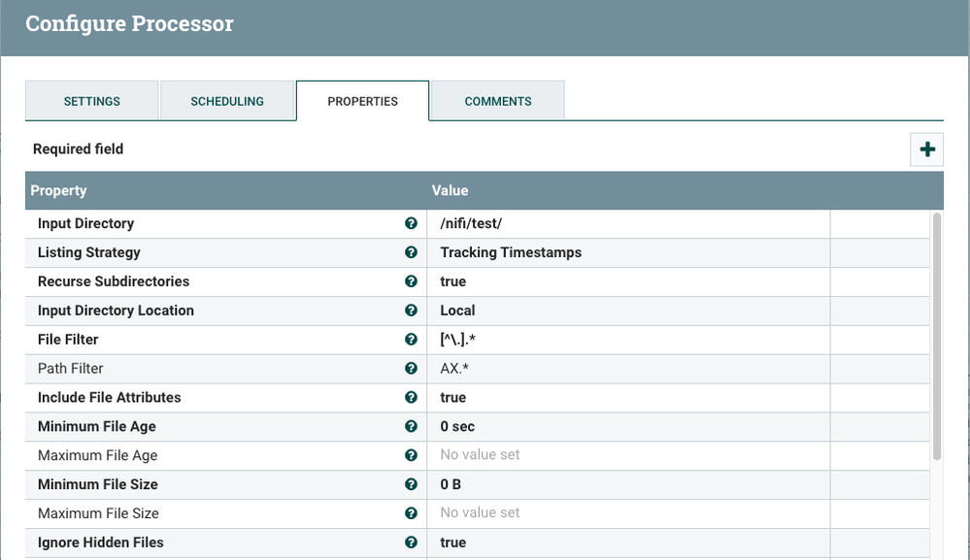Viewport: 970px width, 560px height.
Task: Switch to the Scheduling tab
Action: point(227,101)
